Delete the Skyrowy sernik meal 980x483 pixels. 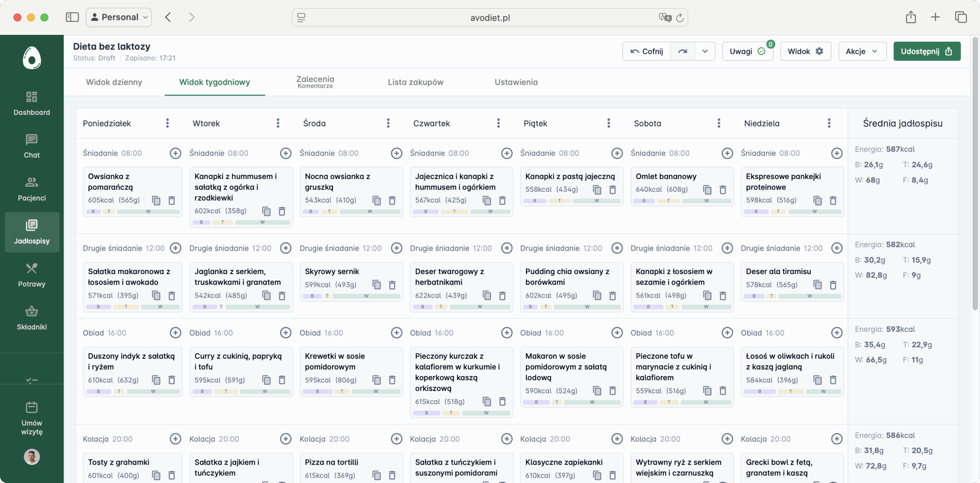(x=392, y=285)
